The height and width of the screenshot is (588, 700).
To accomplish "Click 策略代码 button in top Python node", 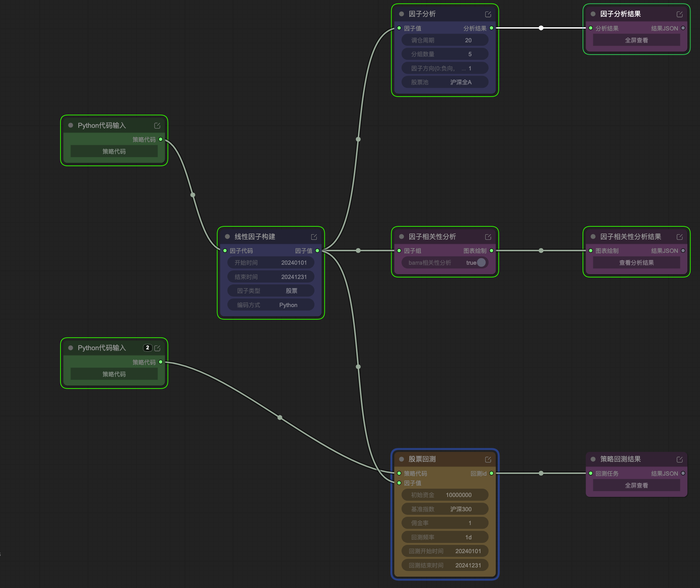I will click(114, 152).
